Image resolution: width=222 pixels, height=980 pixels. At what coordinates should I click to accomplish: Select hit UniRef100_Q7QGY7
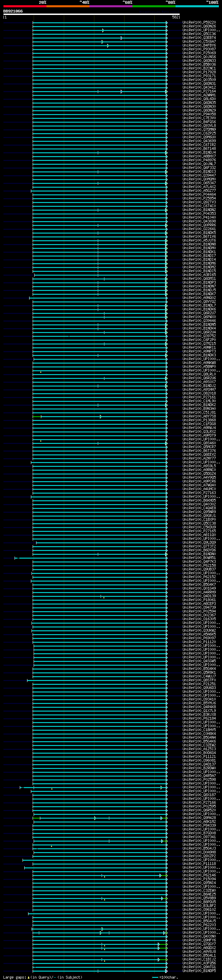pos(199,944)
